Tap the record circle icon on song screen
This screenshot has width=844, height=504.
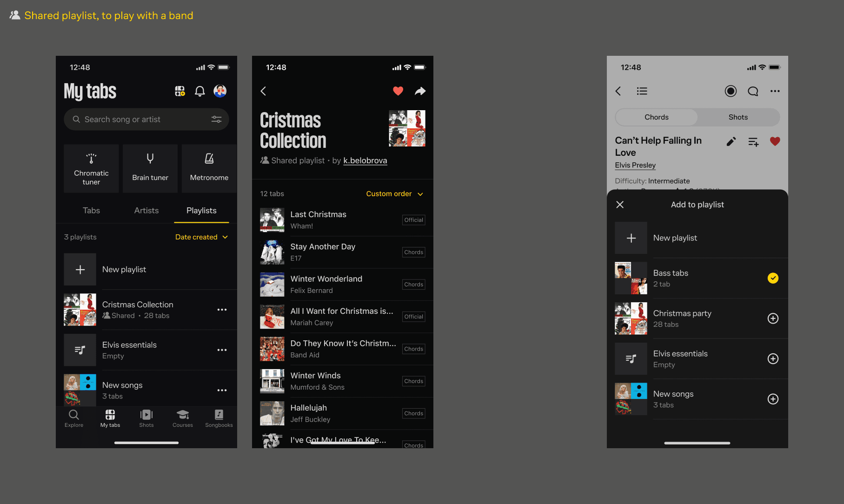(x=731, y=91)
